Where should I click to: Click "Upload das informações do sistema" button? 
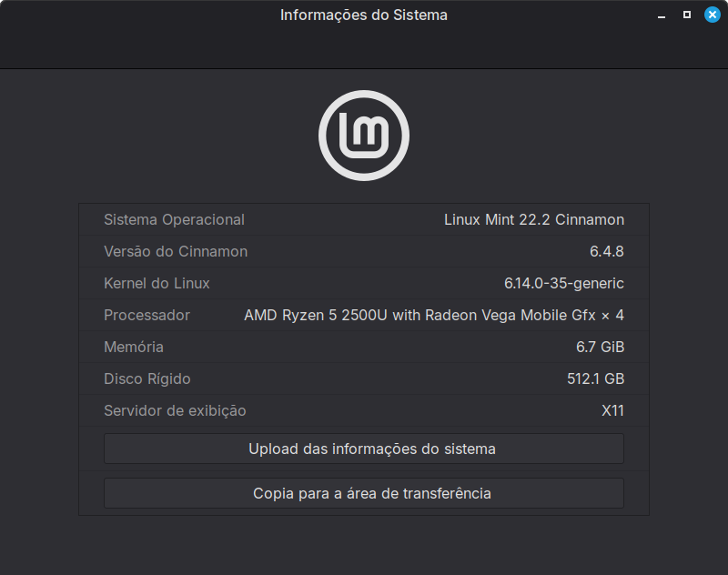click(x=364, y=449)
